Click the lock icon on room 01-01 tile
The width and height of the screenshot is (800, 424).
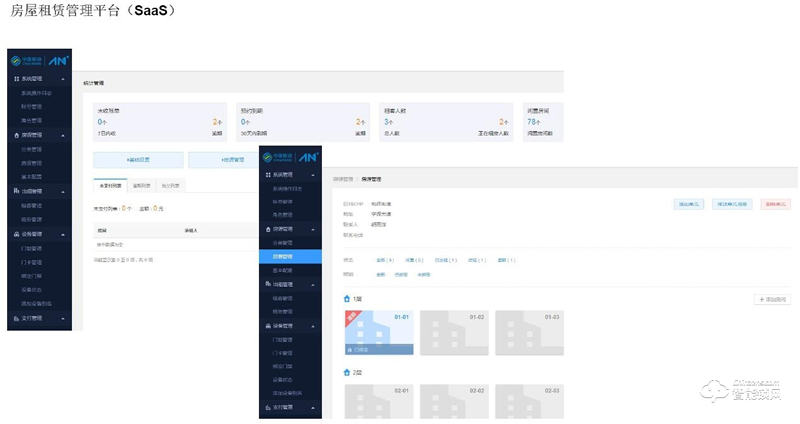[x=349, y=350]
